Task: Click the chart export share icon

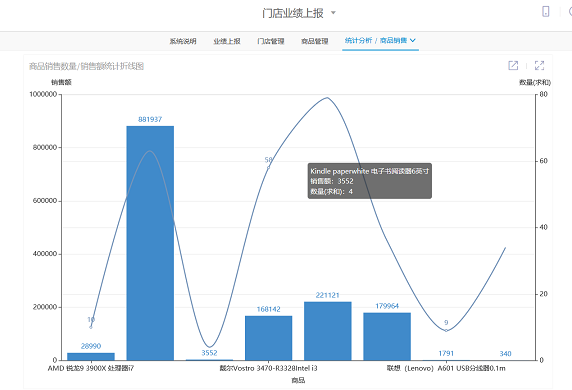Action: pyautogui.click(x=513, y=65)
